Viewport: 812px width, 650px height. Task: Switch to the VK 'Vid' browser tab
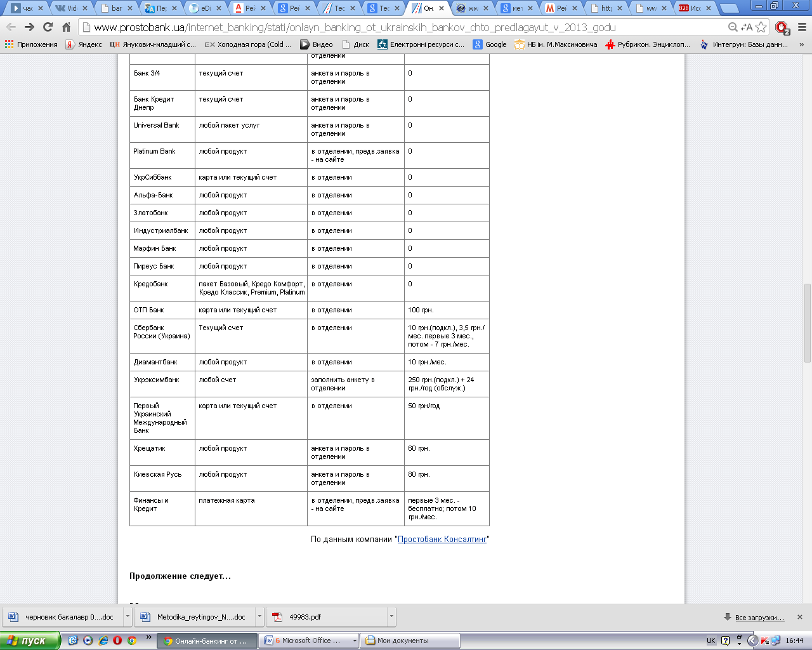[x=71, y=8]
